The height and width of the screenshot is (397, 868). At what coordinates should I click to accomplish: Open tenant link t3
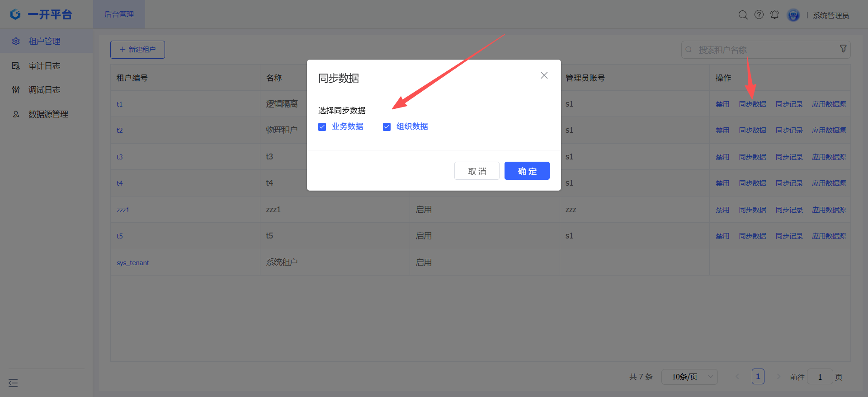119,157
